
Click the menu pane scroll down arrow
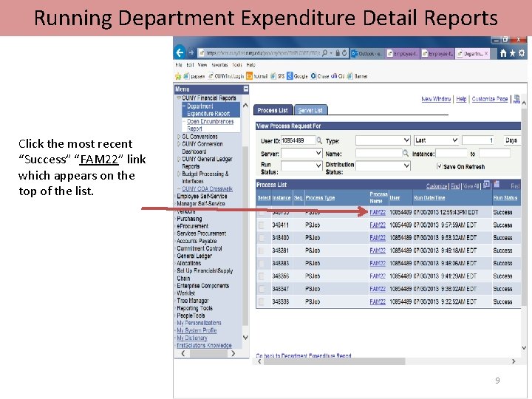tap(245, 338)
